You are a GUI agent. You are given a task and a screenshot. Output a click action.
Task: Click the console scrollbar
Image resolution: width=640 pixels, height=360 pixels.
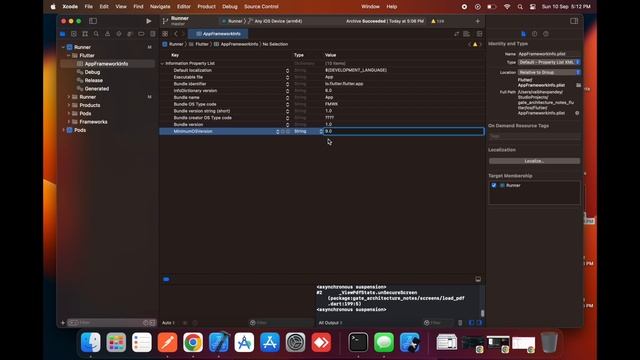[482, 313]
